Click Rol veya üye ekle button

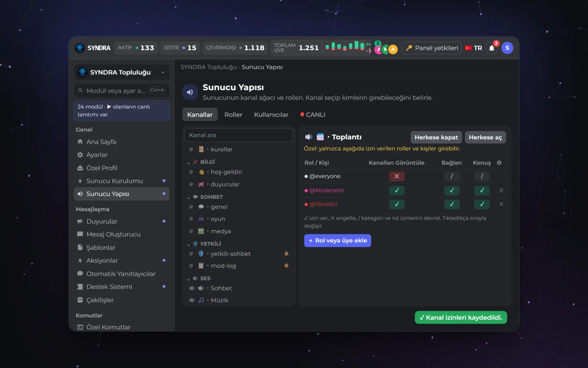point(337,240)
